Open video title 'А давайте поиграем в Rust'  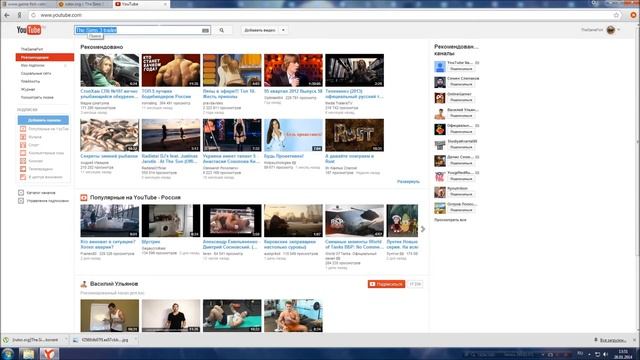coord(349,159)
